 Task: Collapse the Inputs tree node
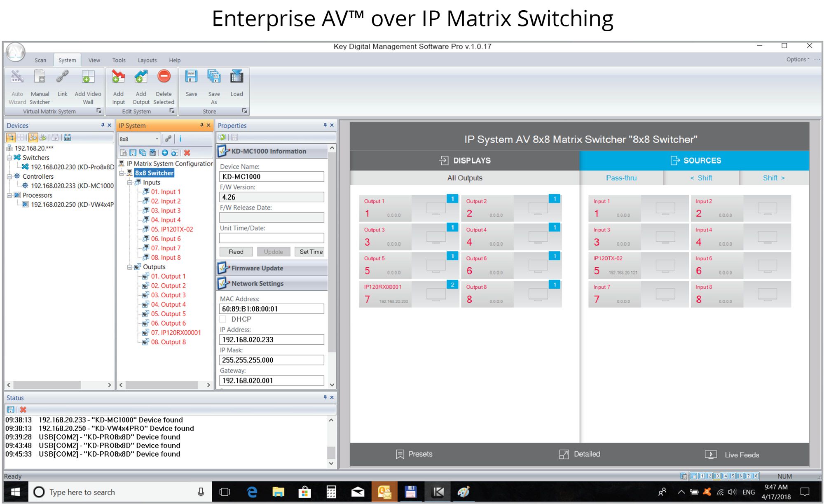click(130, 182)
